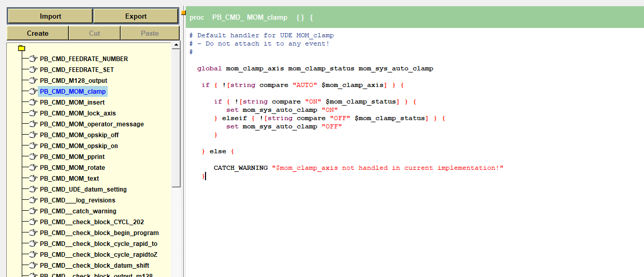Select PB_CMD_FEEDRATE_SET command
Screen dimensions: 644x277
click(x=77, y=70)
